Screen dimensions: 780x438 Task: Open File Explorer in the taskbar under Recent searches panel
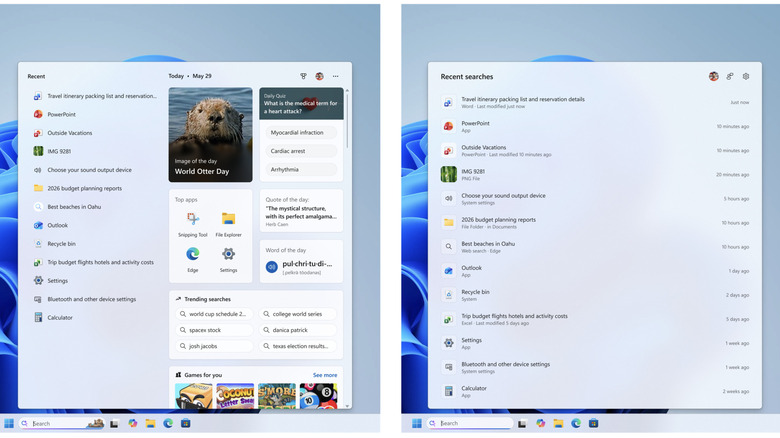(558, 424)
